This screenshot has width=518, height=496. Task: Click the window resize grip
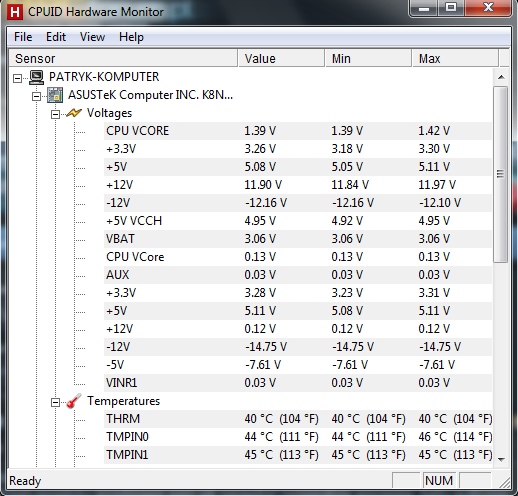505,482
